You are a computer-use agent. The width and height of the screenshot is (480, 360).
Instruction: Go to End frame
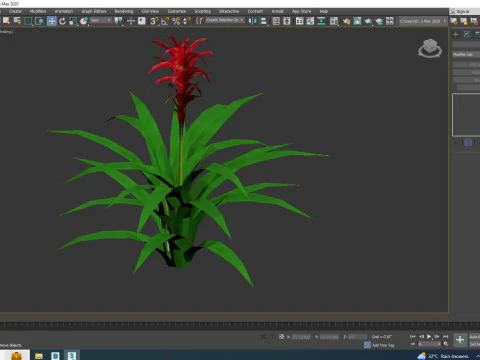coord(445,336)
